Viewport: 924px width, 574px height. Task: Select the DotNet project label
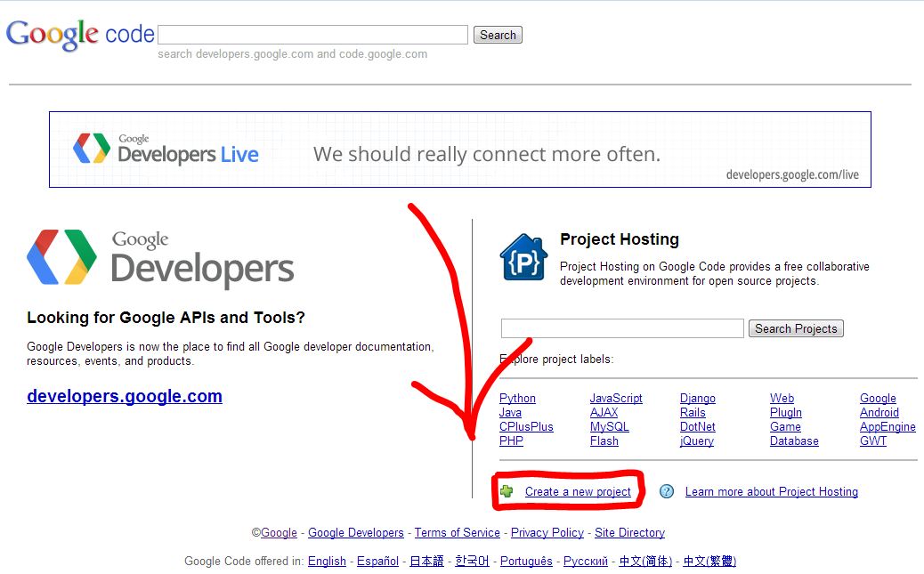pyautogui.click(x=698, y=426)
